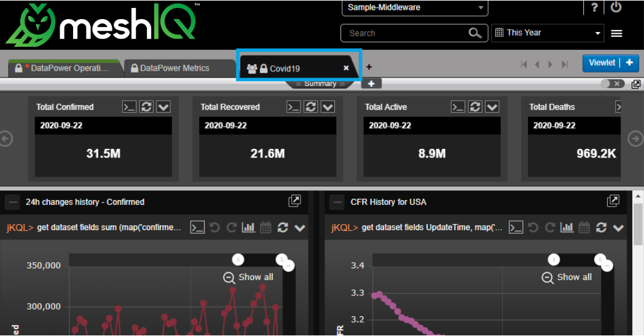Refresh the Total Confirmed card
This screenshot has width=644, height=336.
[146, 107]
